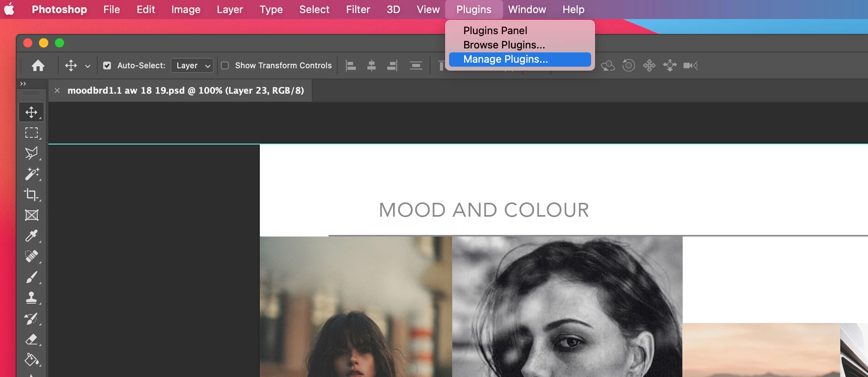Viewport: 868px width, 377px height.
Task: Click Move tool icon in options bar
Action: coord(71,65)
